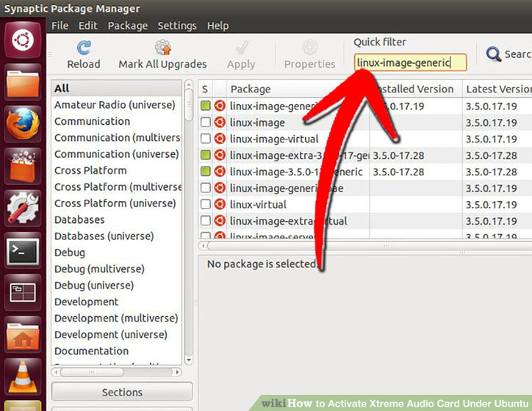Click Ubuntu logo beside linux-virtual
532x411 pixels.
220,204
